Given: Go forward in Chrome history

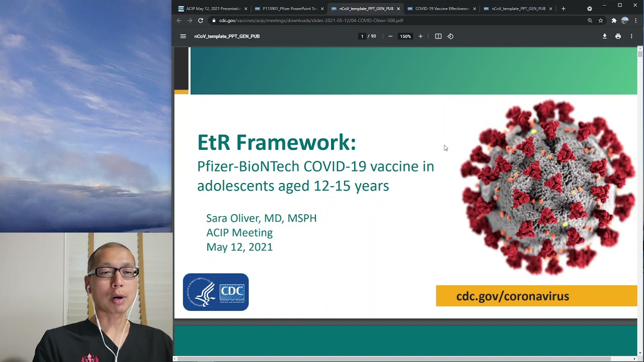Looking at the screenshot, I should tap(190, 21).
